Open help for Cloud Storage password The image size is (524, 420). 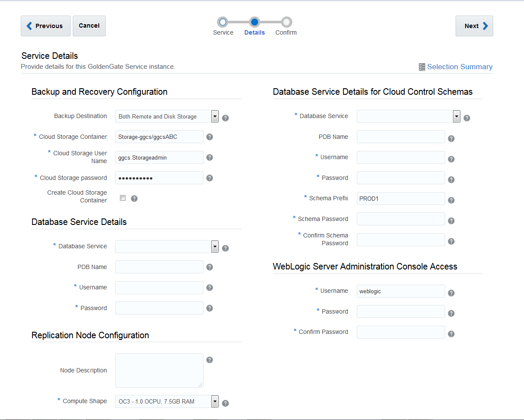pos(210,178)
